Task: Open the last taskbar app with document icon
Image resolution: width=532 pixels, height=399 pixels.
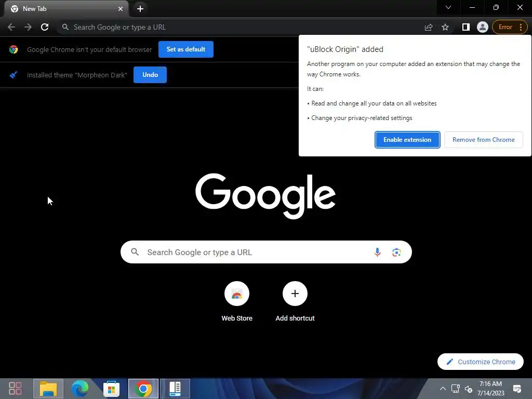Action: (175, 389)
